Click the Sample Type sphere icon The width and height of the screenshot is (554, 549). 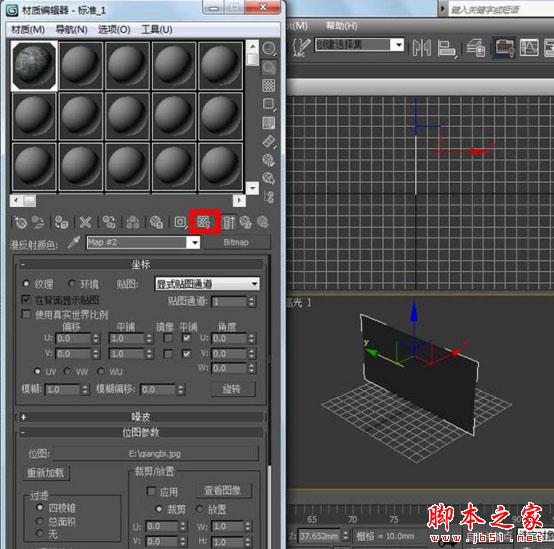pos(269,48)
